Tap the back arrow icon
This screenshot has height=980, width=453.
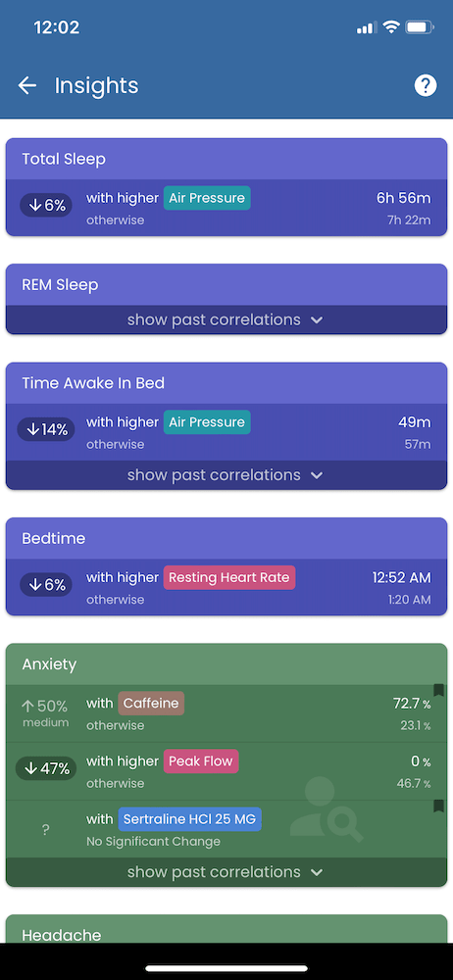26,85
